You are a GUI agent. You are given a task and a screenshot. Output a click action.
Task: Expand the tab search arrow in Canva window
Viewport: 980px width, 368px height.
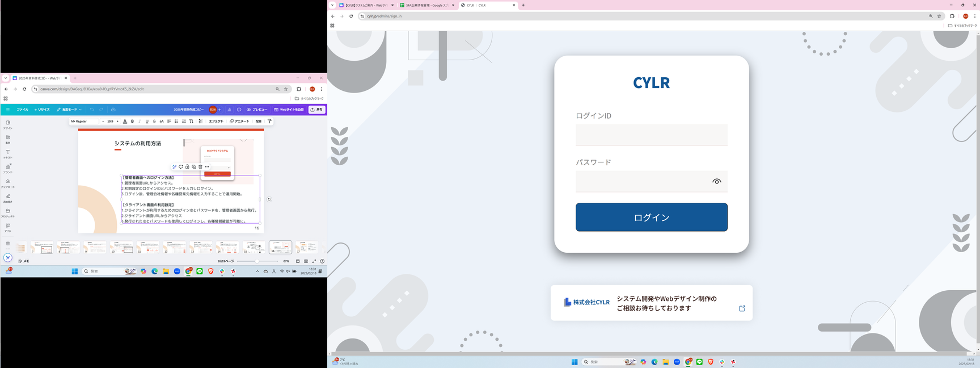click(5, 78)
